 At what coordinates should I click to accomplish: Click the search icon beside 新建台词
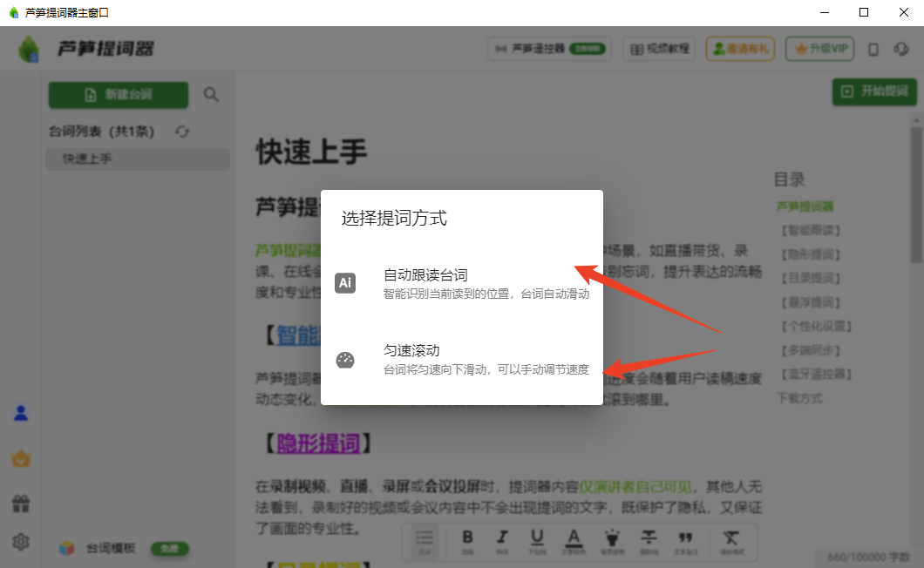tap(211, 94)
